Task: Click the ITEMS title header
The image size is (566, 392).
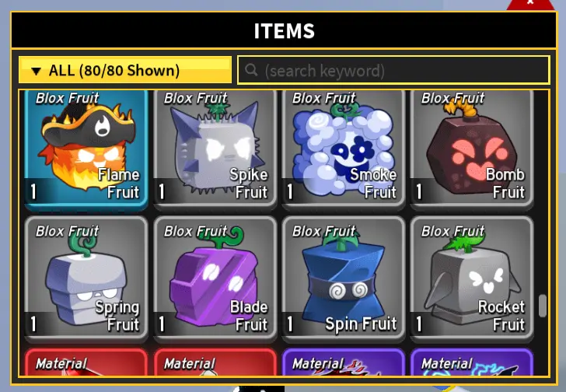Action: coord(284,30)
